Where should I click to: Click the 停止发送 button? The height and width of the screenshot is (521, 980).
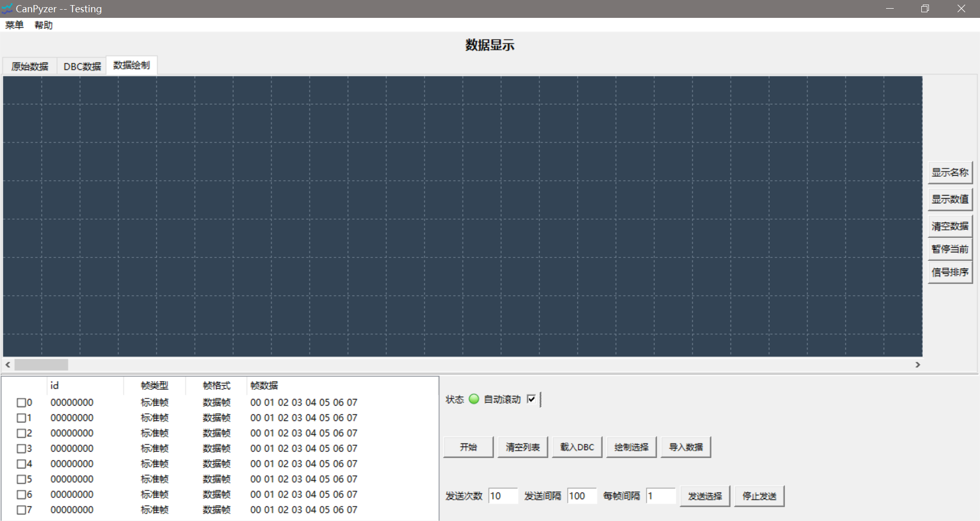click(x=759, y=496)
